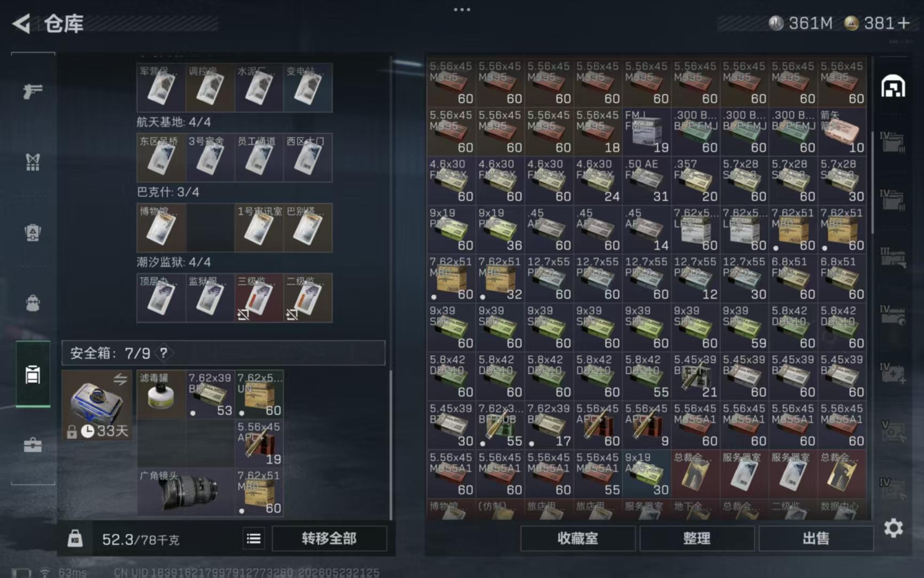Select the .50 AE FMJ stack of 31

646,180
